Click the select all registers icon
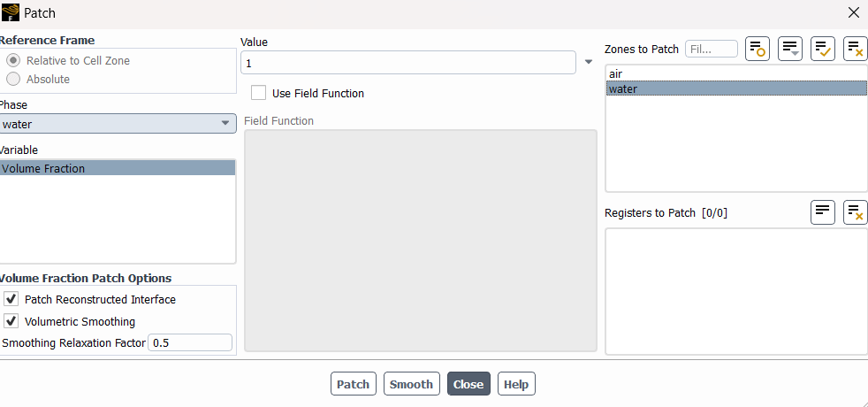The width and height of the screenshot is (868, 407). pyautogui.click(x=823, y=212)
